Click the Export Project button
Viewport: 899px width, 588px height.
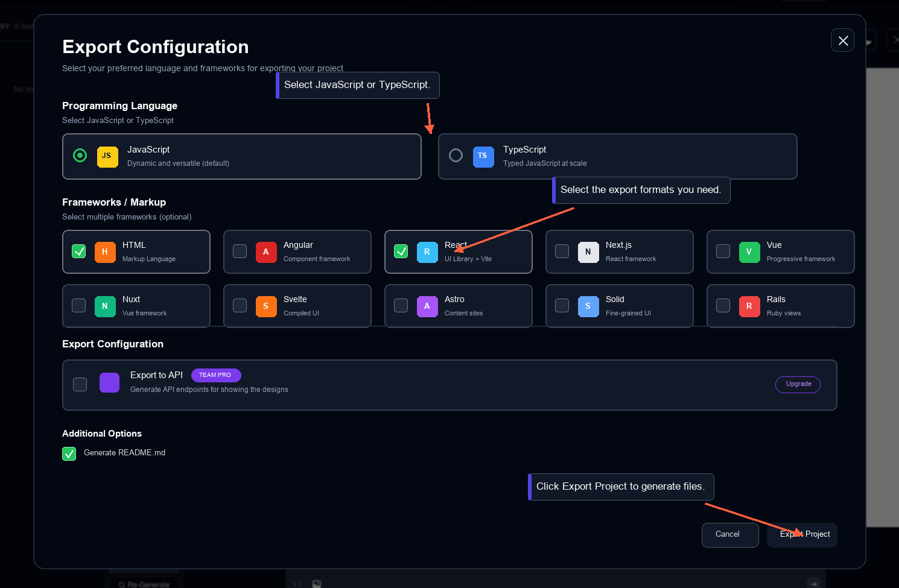802,535
